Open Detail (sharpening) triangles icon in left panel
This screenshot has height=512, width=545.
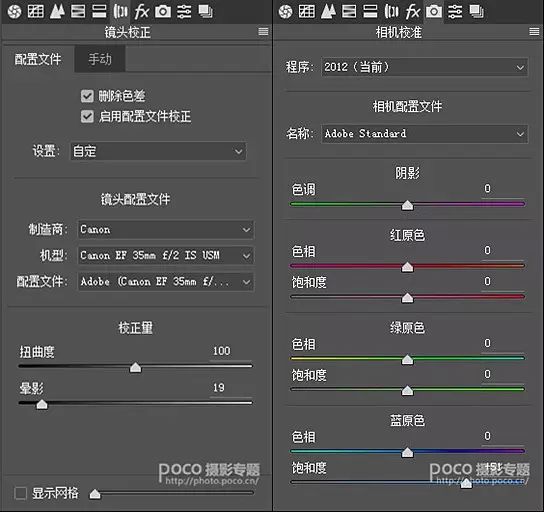57,11
